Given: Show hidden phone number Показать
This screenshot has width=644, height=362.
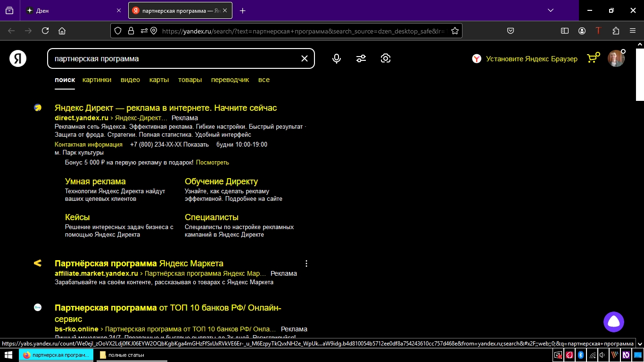Looking at the screenshot, I should (x=196, y=145).
